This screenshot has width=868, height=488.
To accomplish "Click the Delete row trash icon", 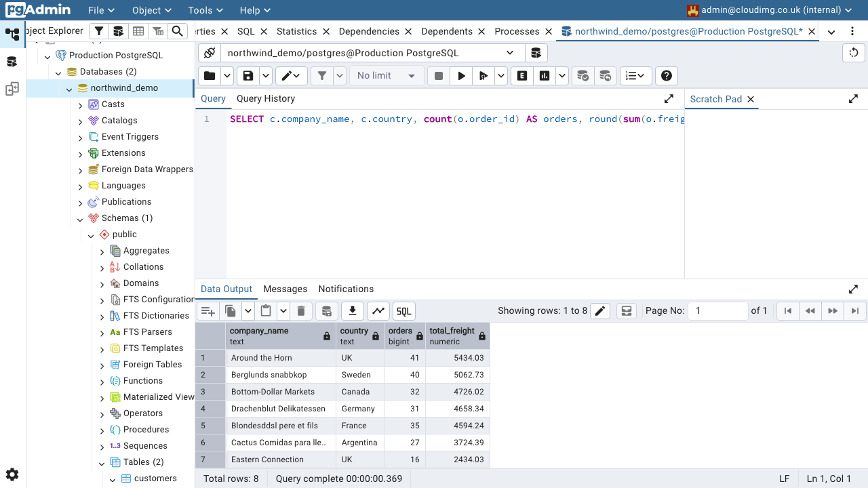I will coord(301,311).
